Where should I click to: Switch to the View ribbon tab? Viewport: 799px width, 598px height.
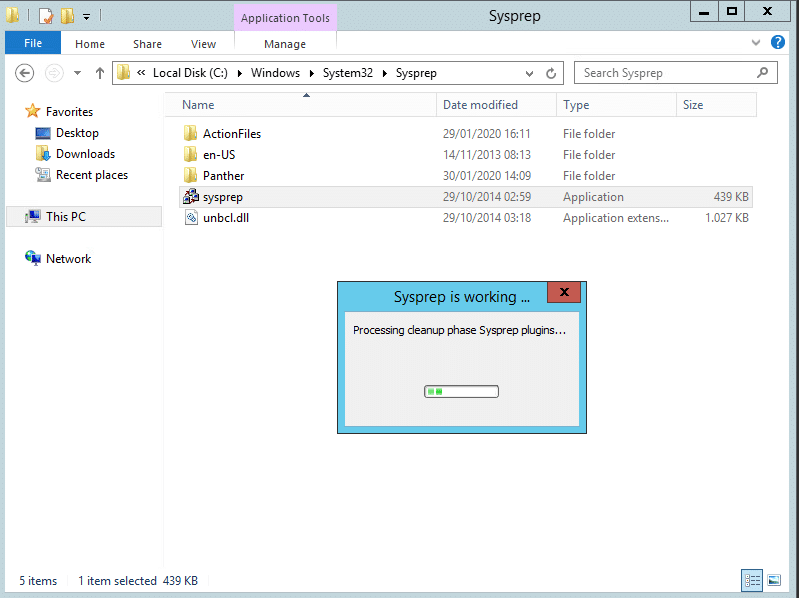coord(203,44)
